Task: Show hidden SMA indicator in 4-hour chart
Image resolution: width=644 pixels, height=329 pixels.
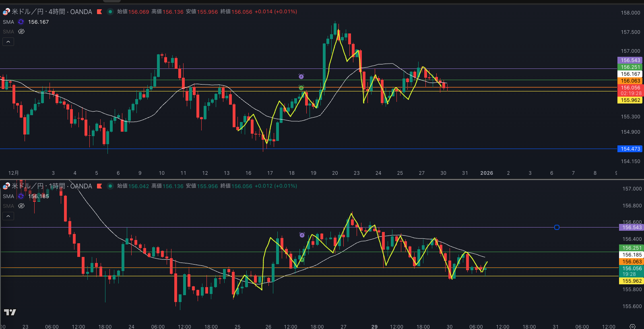Action: coord(21,31)
